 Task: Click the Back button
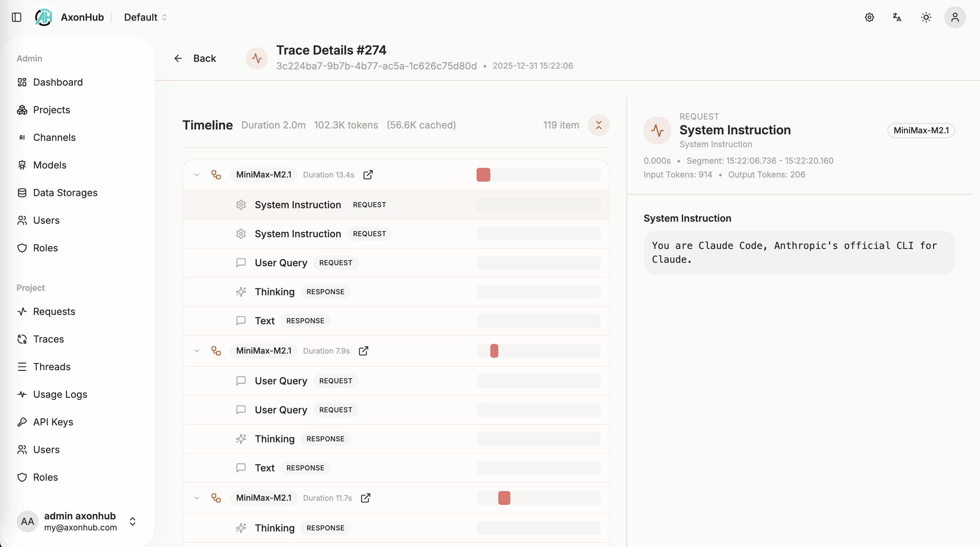pos(195,58)
